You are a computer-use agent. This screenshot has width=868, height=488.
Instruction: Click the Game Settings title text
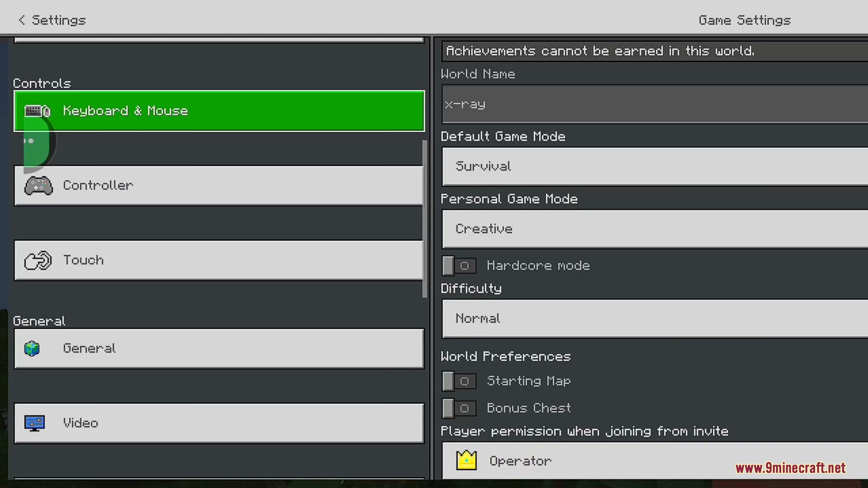[745, 20]
